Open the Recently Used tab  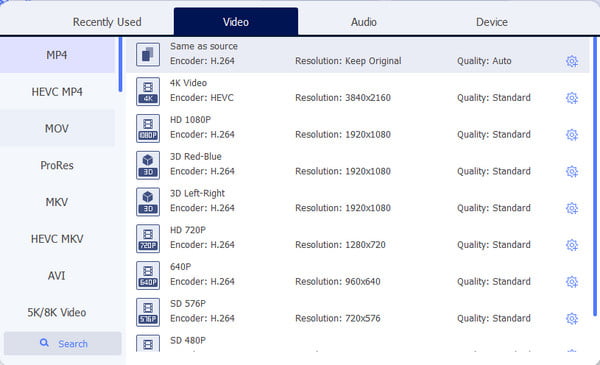pyautogui.click(x=107, y=22)
